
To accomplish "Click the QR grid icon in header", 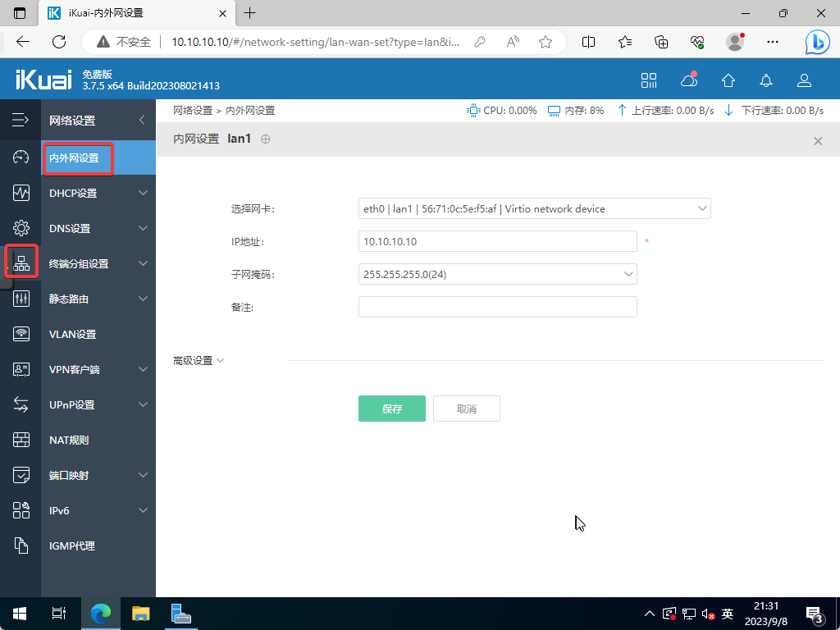I will [649, 80].
